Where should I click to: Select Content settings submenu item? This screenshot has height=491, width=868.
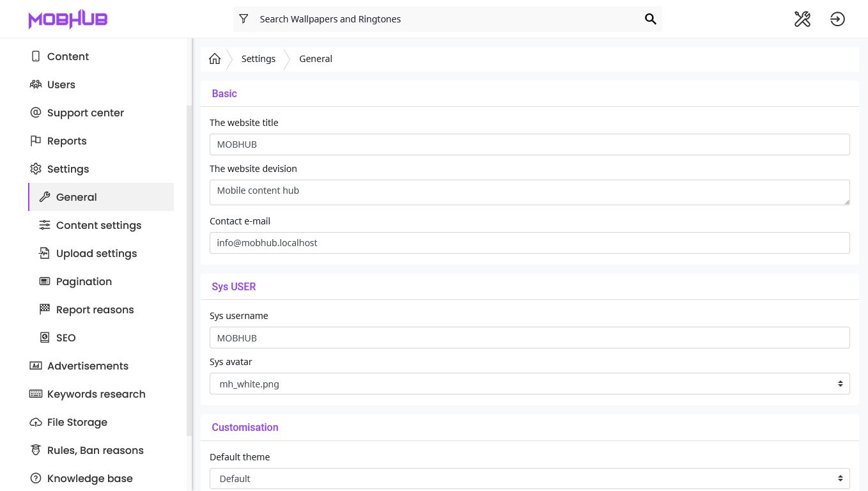98,226
